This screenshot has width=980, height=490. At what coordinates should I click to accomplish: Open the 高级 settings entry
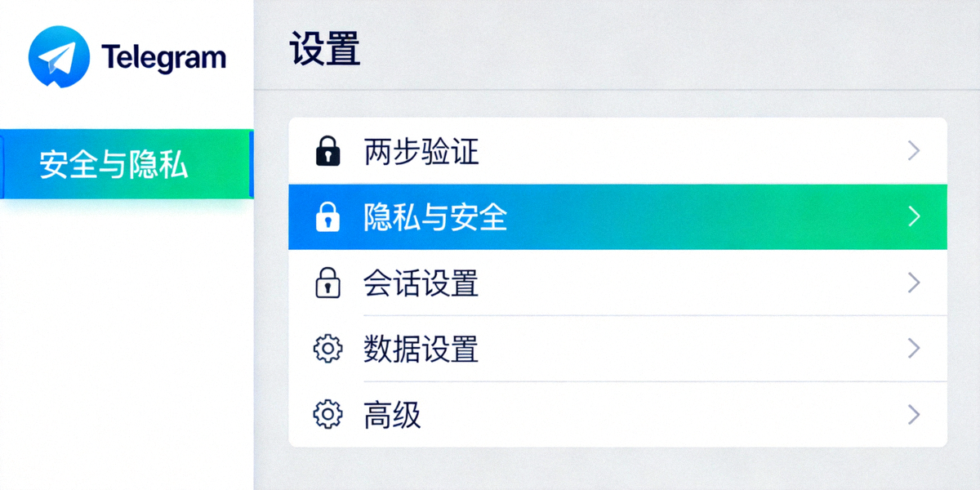click(x=572, y=415)
